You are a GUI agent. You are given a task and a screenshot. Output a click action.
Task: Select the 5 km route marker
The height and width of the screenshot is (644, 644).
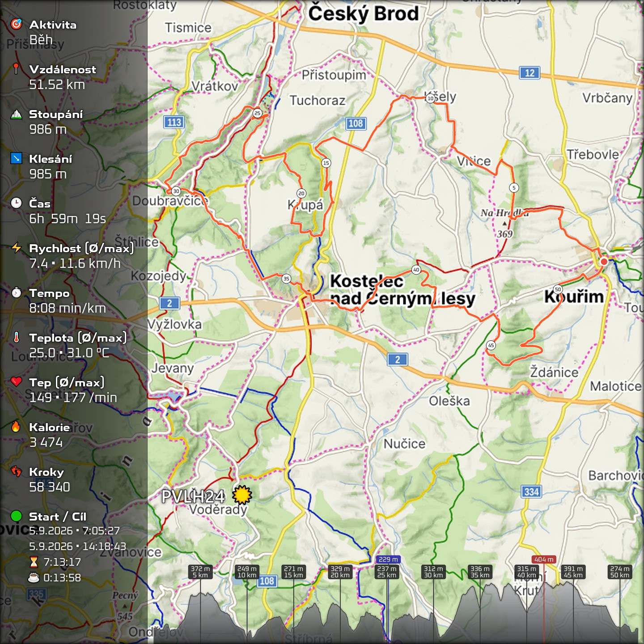514,188
